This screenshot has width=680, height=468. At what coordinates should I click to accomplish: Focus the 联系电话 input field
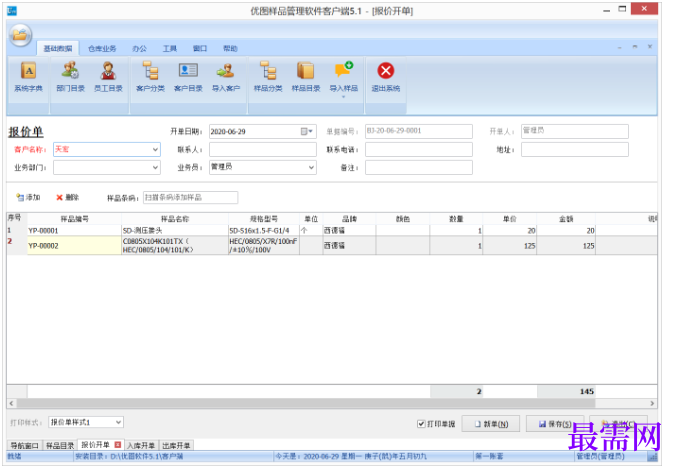(x=419, y=150)
